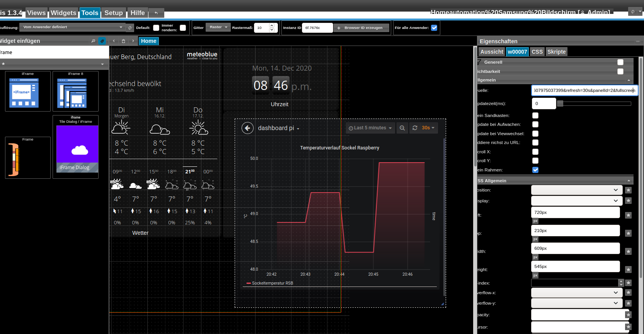The image size is (644, 334).
Task: Uncheck the 'kein Rahmen' checkbox
Action: point(535,170)
